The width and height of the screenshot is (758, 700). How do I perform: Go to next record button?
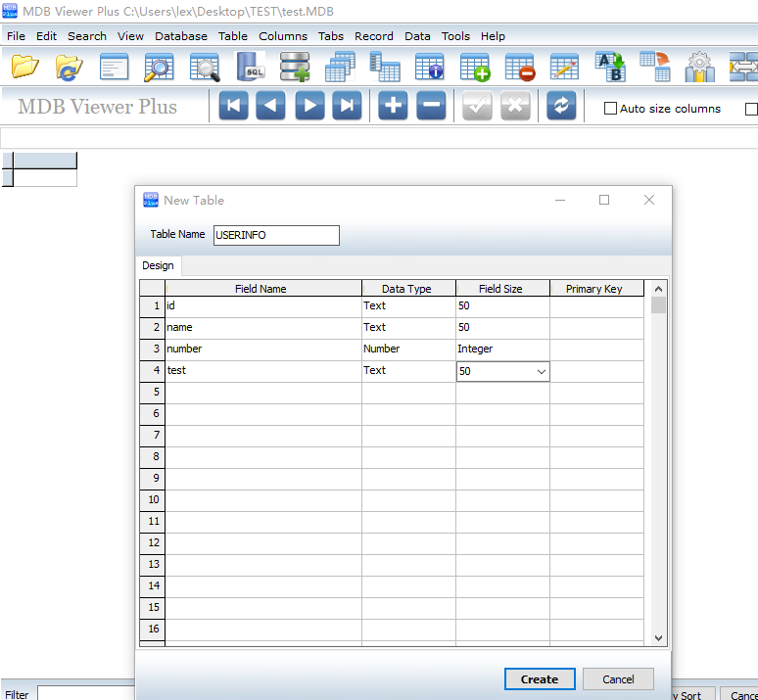coord(309,105)
